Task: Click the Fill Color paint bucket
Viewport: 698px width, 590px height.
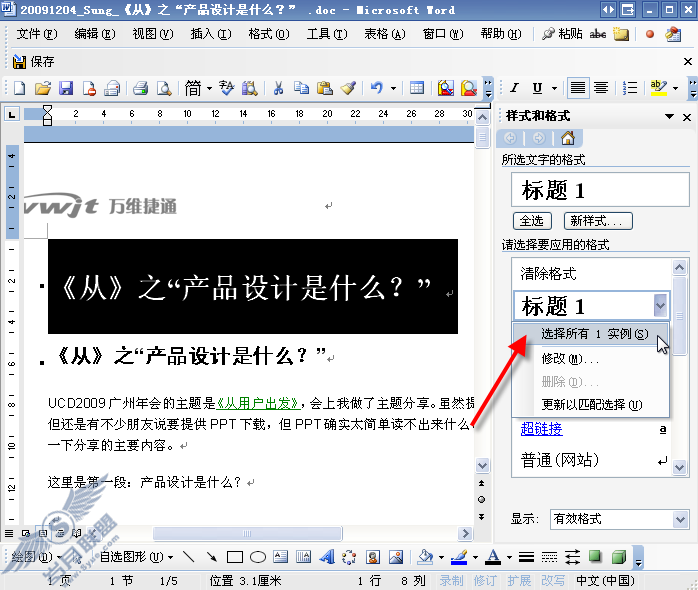Action: pos(426,557)
